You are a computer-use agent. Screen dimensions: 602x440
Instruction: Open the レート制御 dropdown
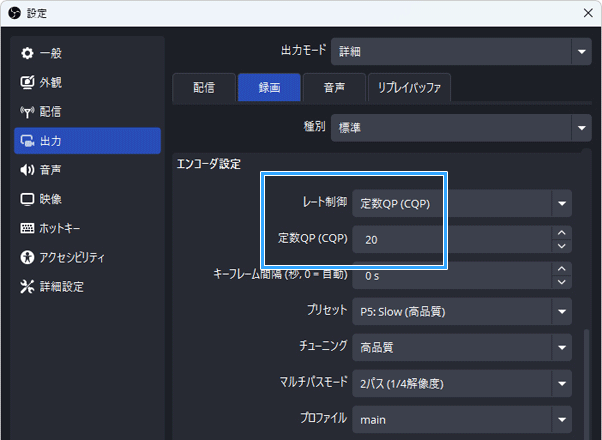[x=462, y=203]
